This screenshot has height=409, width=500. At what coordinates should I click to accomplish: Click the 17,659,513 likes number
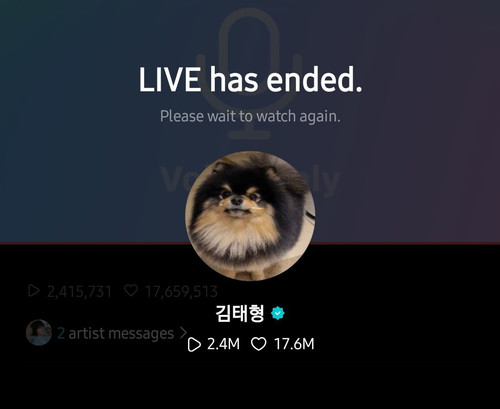182,292
